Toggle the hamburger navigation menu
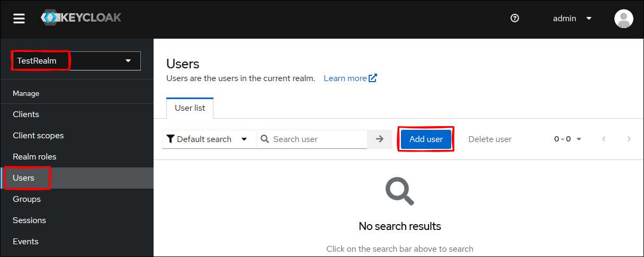 (x=19, y=19)
